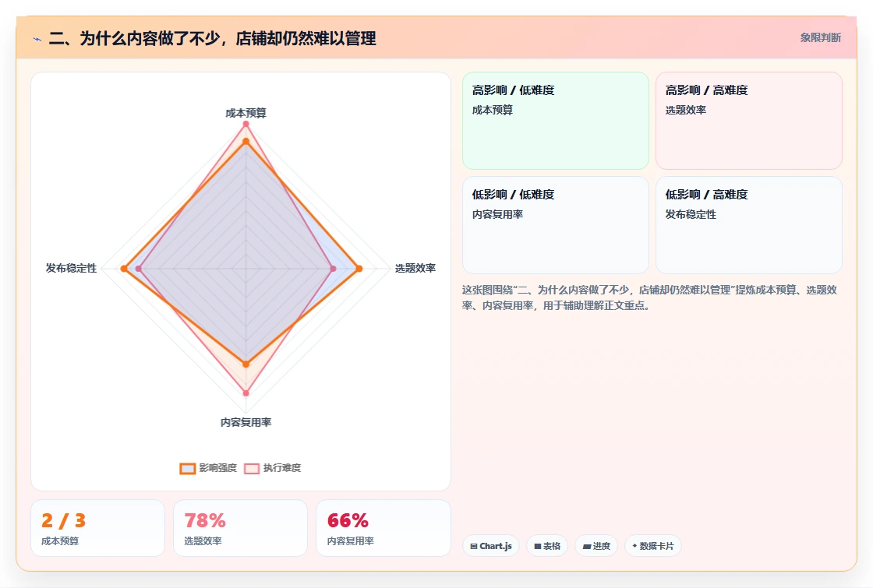Select the 数据卡片 tag chip
Viewport: 873px width, 588px height.
point(653,546)
